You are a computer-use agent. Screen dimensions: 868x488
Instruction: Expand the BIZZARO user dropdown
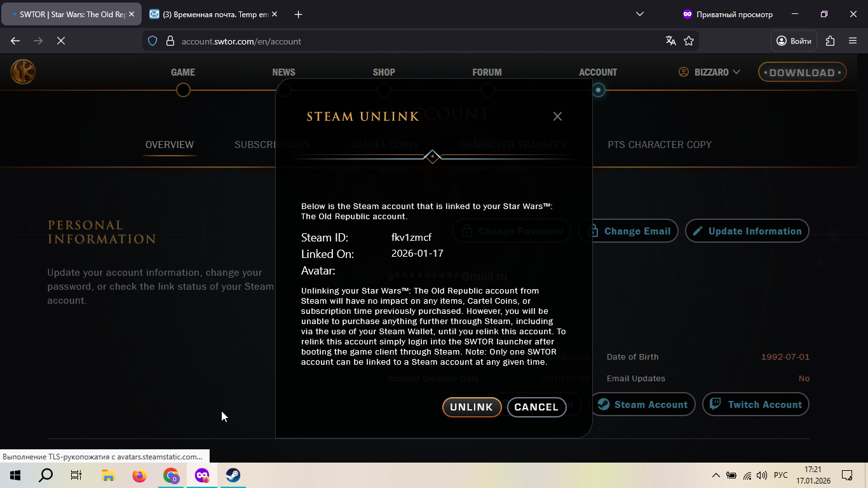(709, 72)
